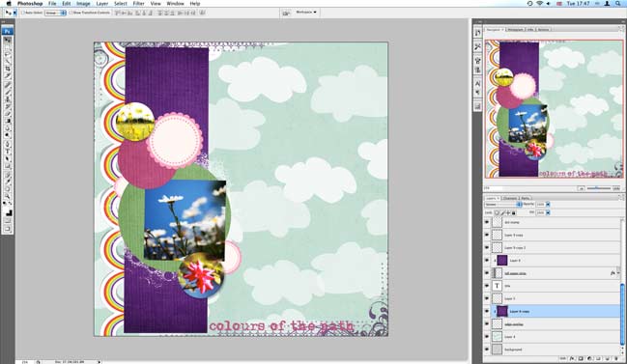Add a layer style via fx icon
The image size is (627, 364).
(x=572, y=358)
